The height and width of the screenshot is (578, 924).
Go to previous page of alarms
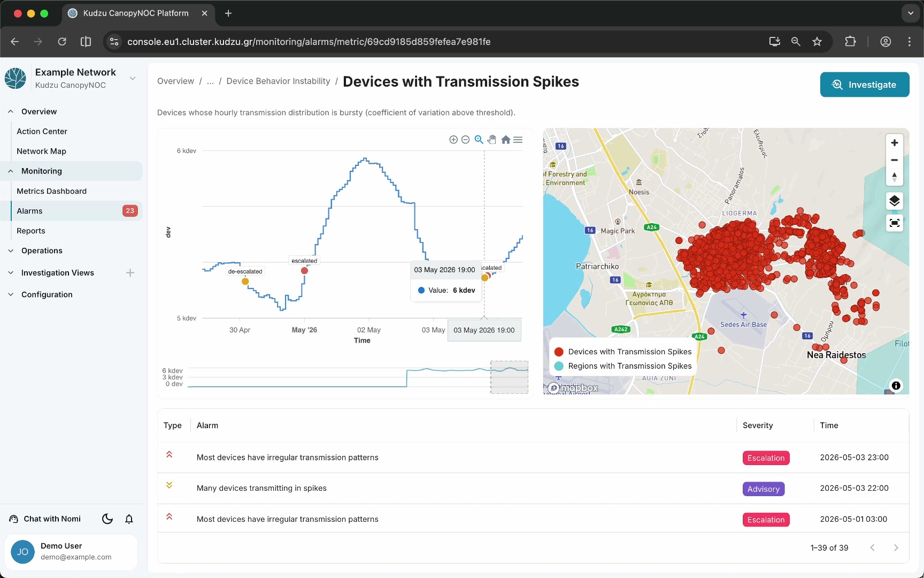coord(873,548)
